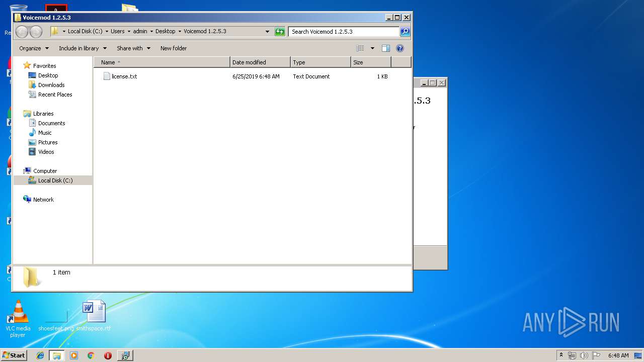Image resolution: width=644 pixels, height=362 pixels.
Task: Open view options dropdown arrow
Action: 372,48
